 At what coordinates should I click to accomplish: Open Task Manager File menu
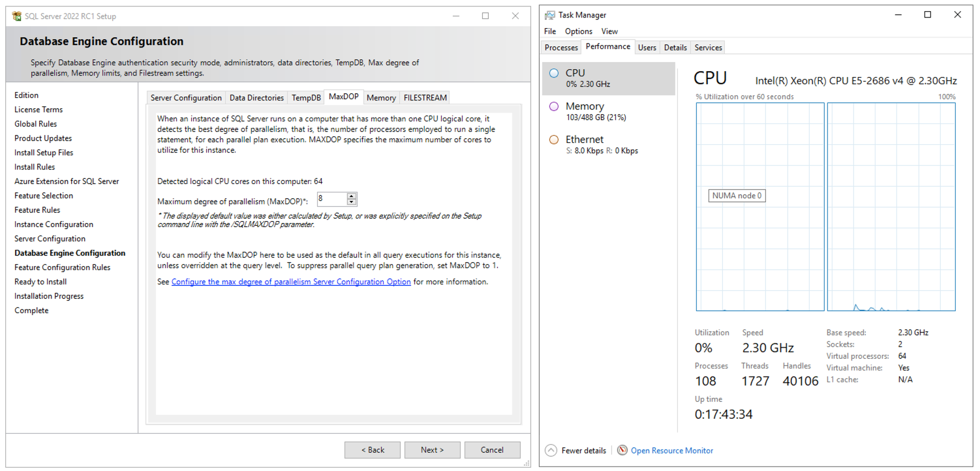point(550,31)
